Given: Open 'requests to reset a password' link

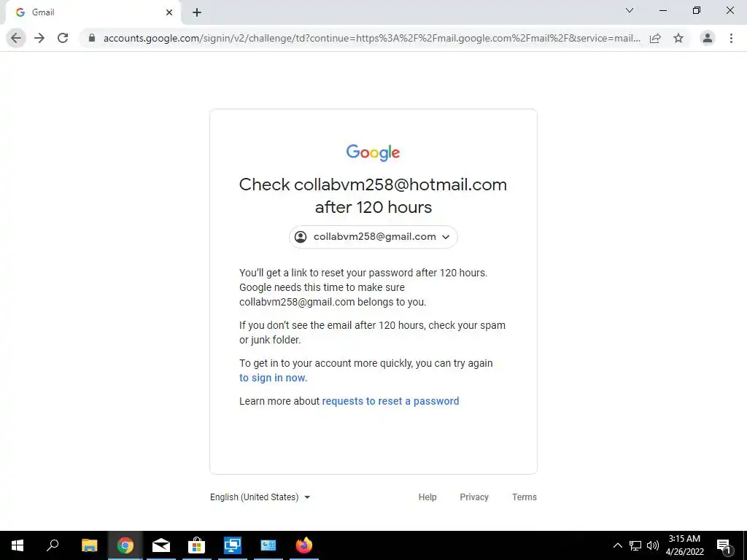Looking at the screenshot, I should pyautogui.click(x=391, y=401).
